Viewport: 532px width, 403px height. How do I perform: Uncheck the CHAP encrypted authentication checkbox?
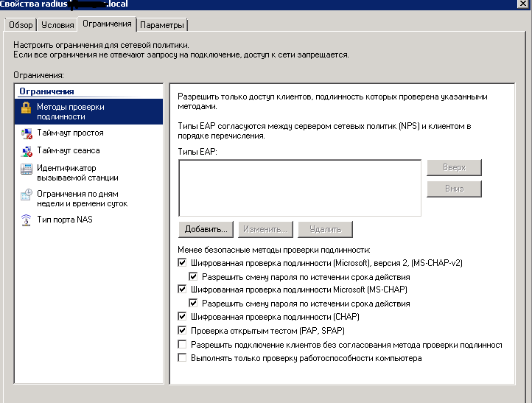pos(183,317)
